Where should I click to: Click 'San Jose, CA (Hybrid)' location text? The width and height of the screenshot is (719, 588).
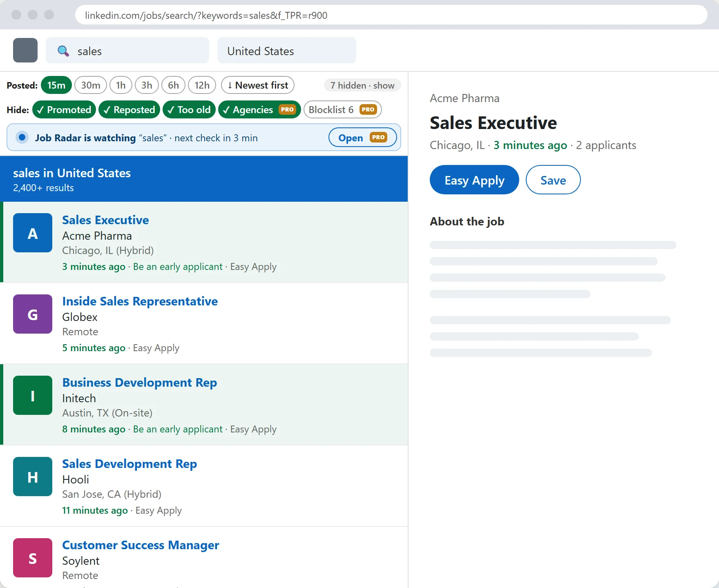pos(112,494)
